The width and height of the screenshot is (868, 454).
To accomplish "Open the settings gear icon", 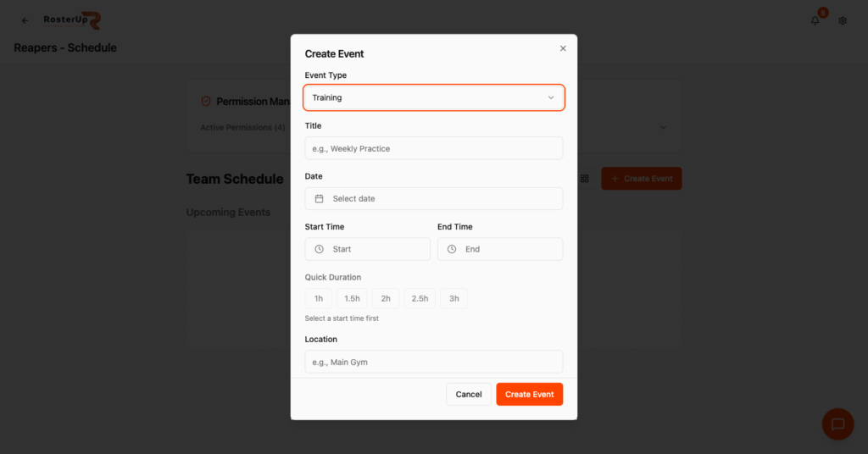I will (843, 20).
